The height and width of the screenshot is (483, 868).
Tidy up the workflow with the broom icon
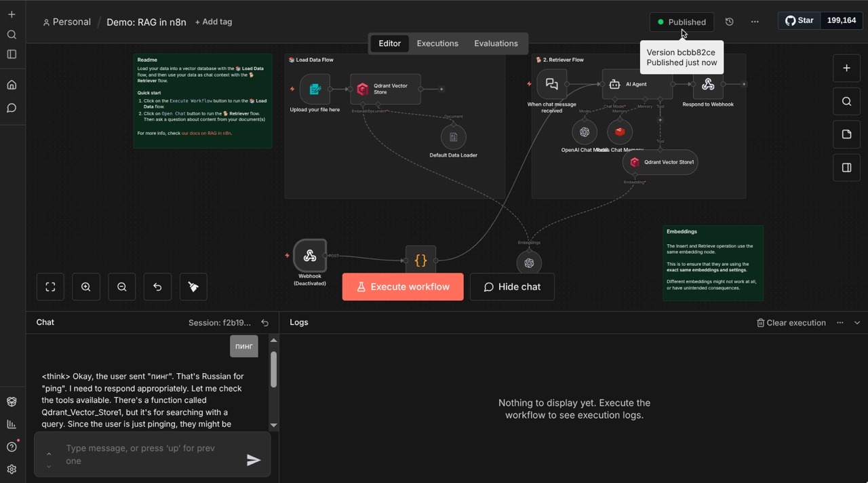pyautogui.click(x=193, y=287)
